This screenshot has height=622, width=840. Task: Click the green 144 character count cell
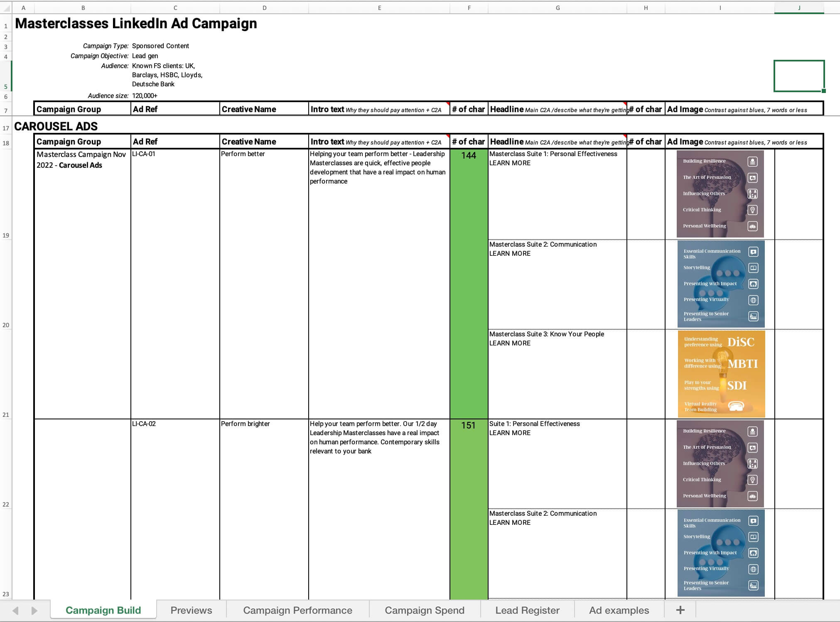pos(469,155)
